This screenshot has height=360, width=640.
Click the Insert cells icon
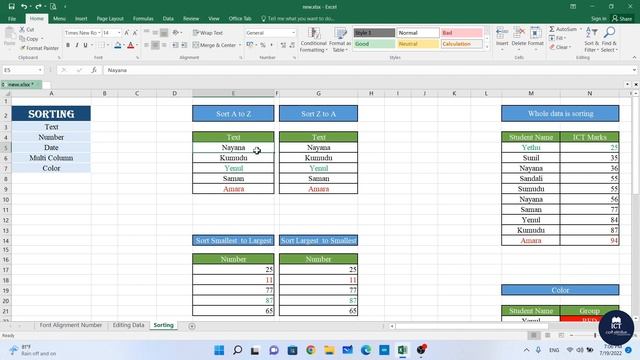pyautogui.click(x=502, y=33)
